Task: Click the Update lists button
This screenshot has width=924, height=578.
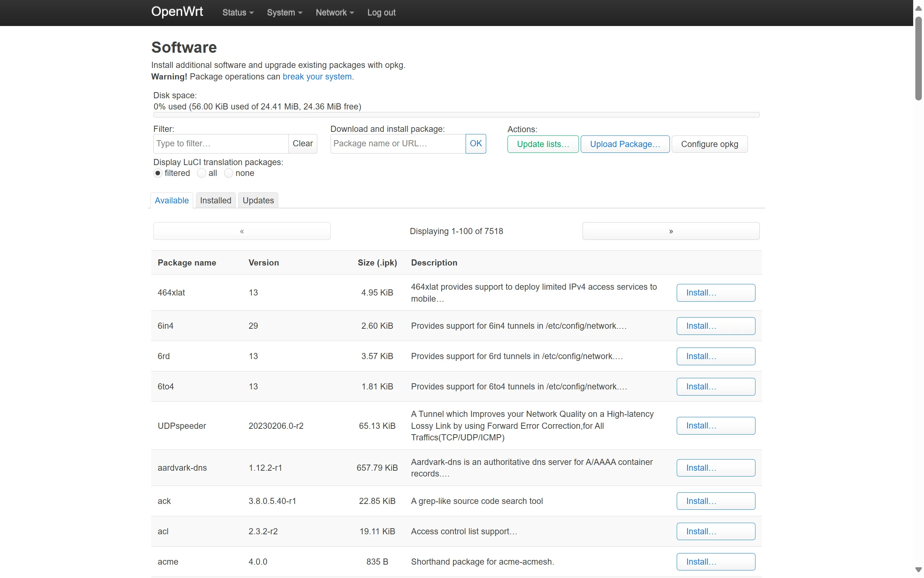Action: click(542, 144)
